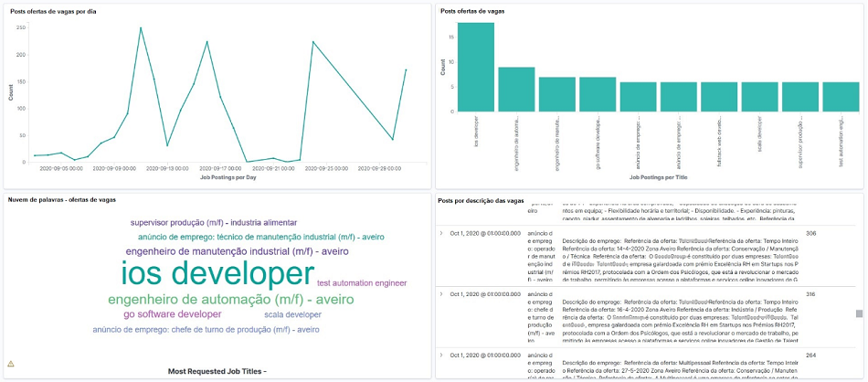Image resolution: width=868 pixels, height=382 pixels.
Task: Click 'Posts por descrição das vagas' panel title
Action: pos(481,200)
